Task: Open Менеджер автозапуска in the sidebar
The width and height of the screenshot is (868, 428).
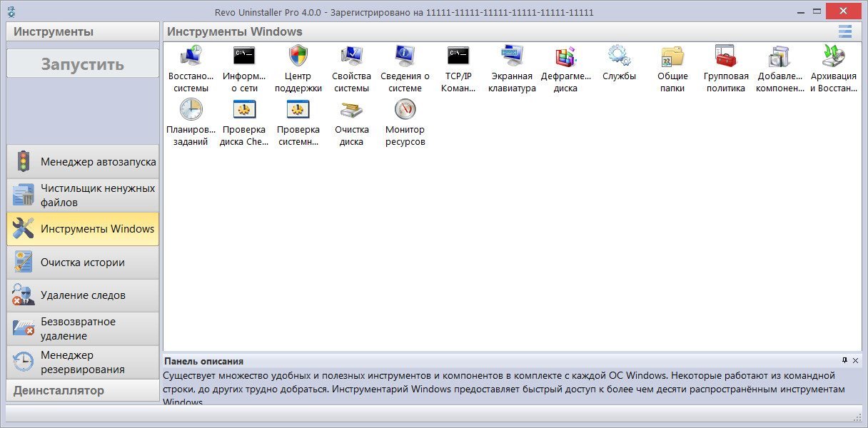Action: (x=83, y=161)
